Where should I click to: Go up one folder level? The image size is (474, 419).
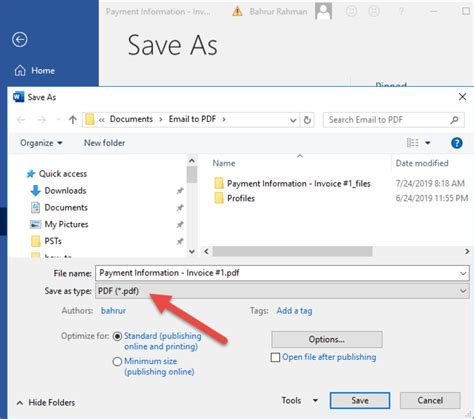pos(73,120)
